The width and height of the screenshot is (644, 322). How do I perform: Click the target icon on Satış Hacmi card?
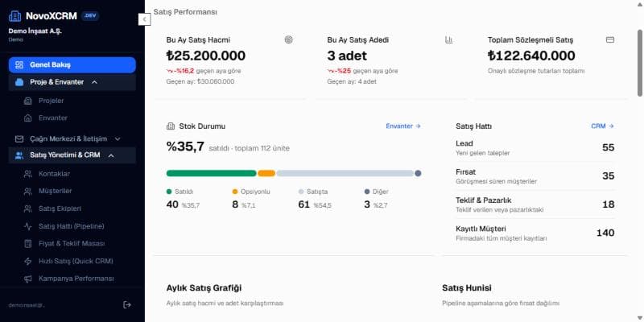click(x=289, y=39)
